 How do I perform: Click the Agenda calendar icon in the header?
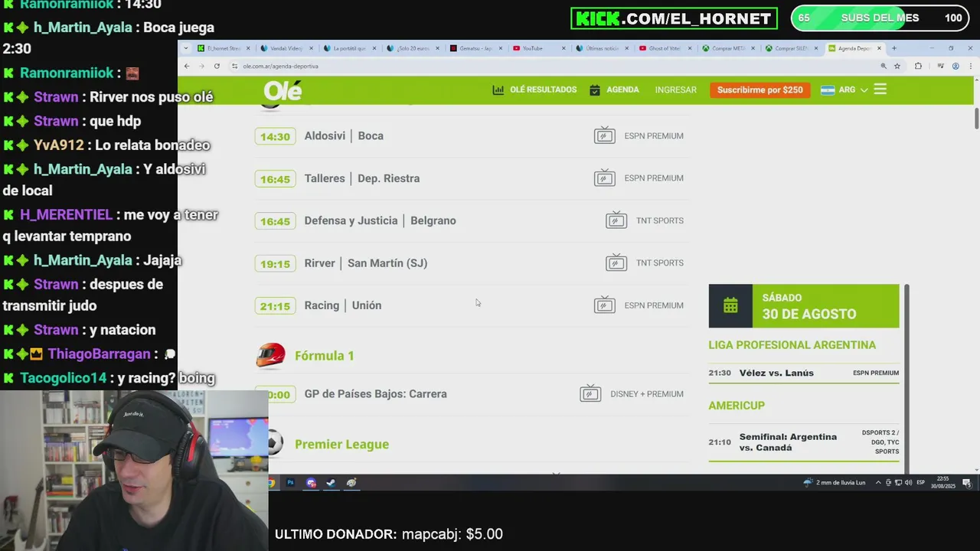(595, 90)
